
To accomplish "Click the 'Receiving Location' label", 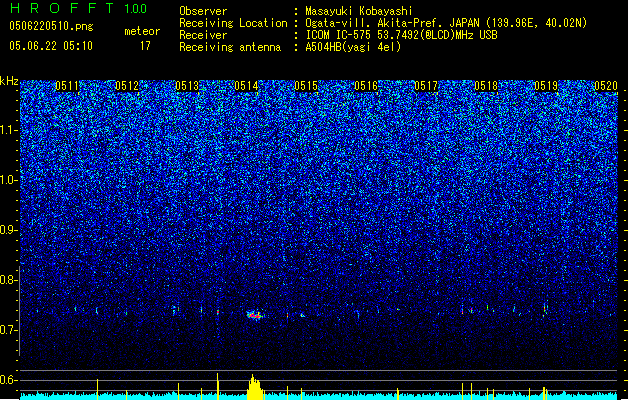I will 233,23.
